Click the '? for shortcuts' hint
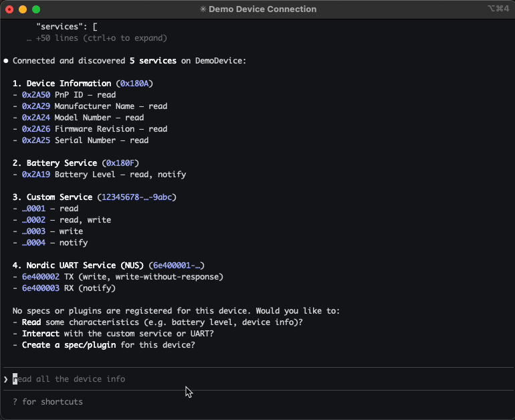The height and width of the screenshot is (420, 515). pyautogui.click(x=47, y=402)
